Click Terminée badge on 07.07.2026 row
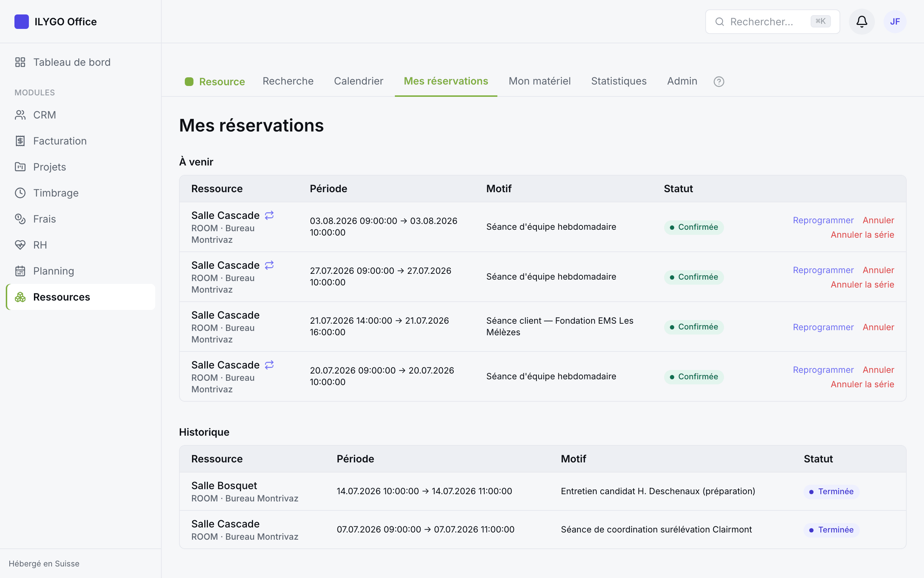924x578 pixels. tap(831, 530)
